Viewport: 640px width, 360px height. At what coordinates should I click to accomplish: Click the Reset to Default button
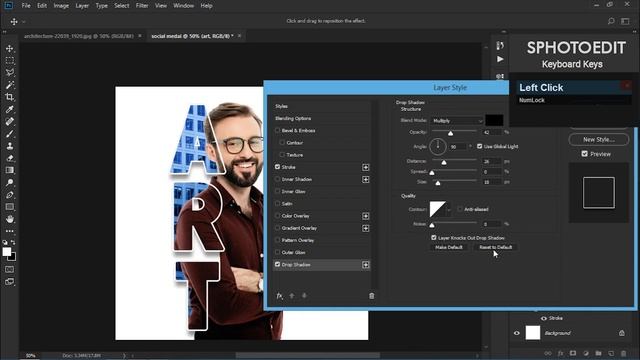point(496,247)
